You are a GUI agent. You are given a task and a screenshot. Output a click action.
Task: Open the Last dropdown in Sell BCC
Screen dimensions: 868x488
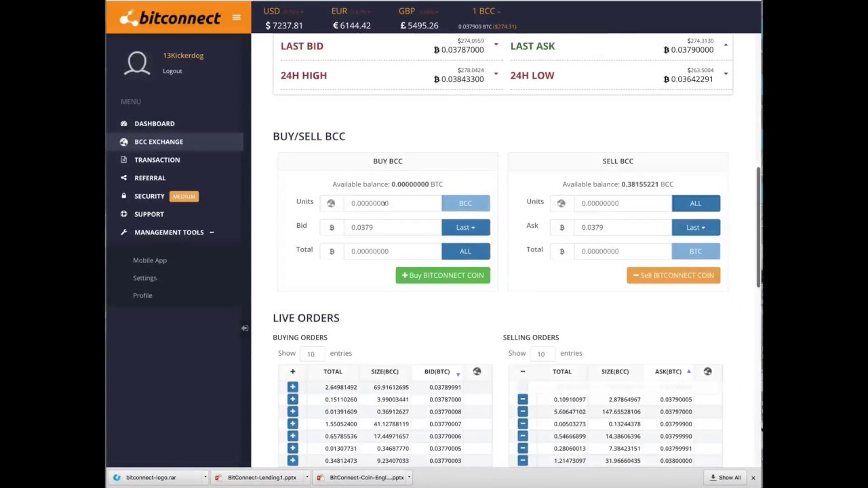point(696,227)
